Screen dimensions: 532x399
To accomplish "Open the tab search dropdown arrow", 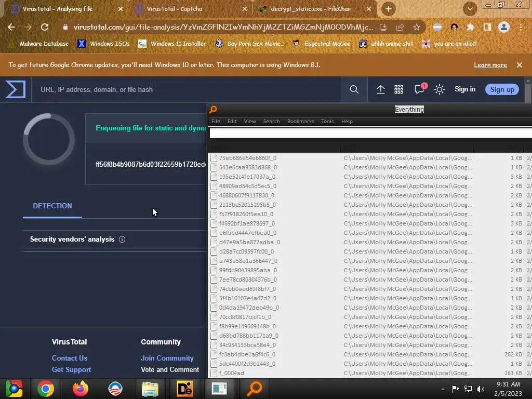I will [x=470, y=9].
